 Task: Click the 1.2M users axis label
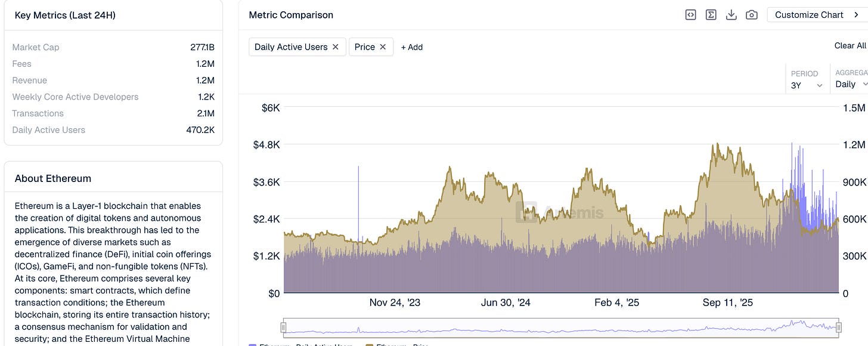pyautogui.click(x=854, y=145)
